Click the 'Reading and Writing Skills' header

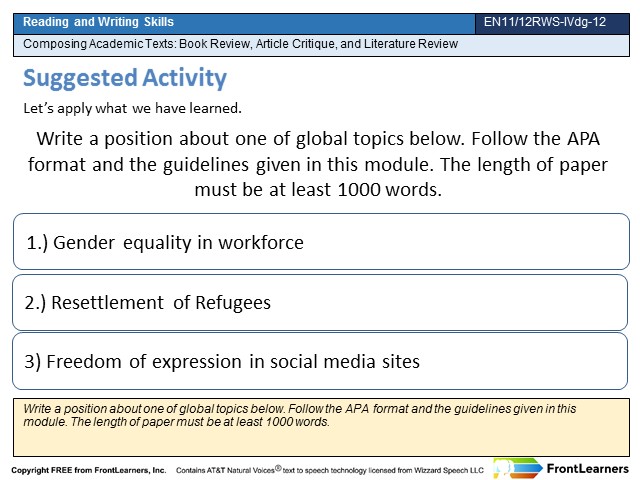244,24
